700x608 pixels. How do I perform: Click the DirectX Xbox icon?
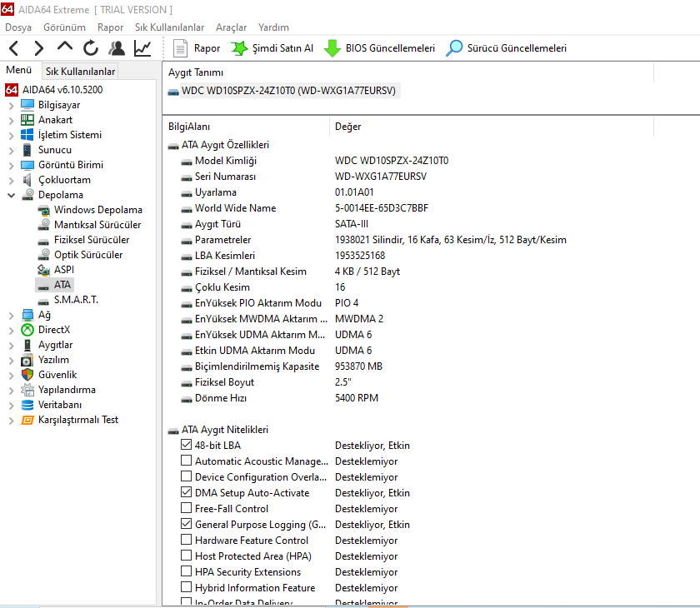(x=27, y=330)
